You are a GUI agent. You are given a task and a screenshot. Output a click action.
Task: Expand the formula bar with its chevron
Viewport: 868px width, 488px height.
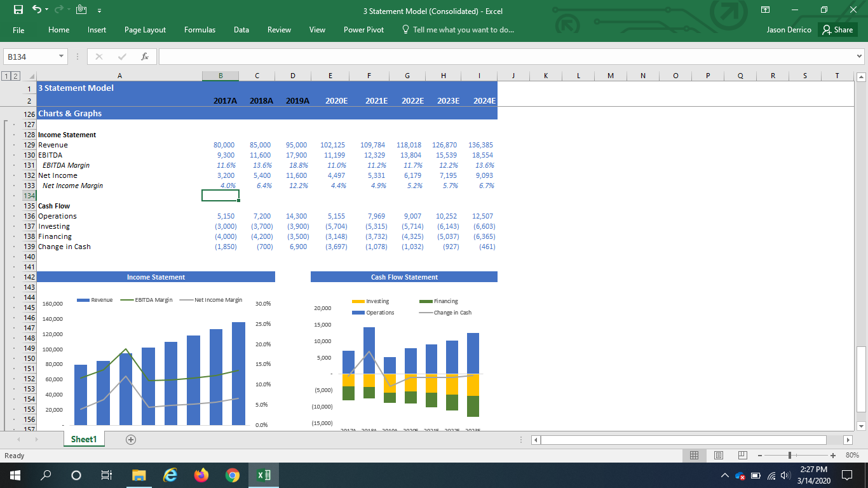[860, 57]
